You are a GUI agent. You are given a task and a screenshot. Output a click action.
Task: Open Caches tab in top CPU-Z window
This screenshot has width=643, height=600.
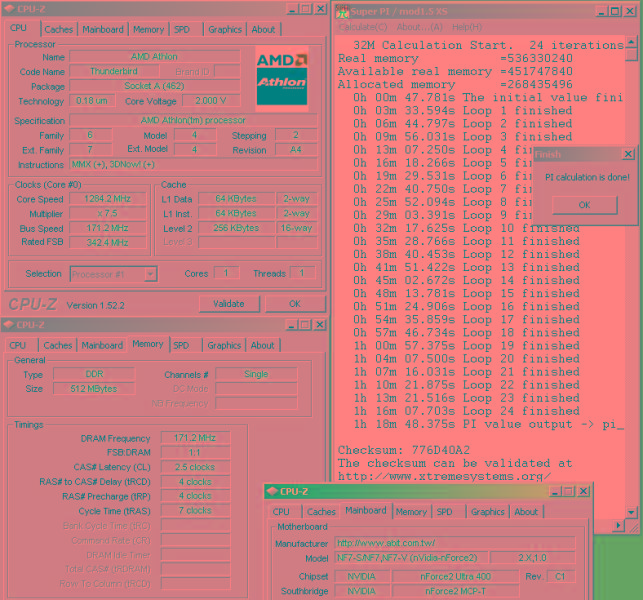[x=59, y=30]
